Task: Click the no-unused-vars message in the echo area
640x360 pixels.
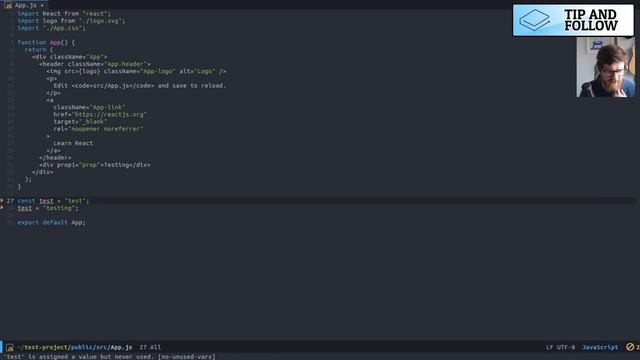Action: tap(110, 357)
